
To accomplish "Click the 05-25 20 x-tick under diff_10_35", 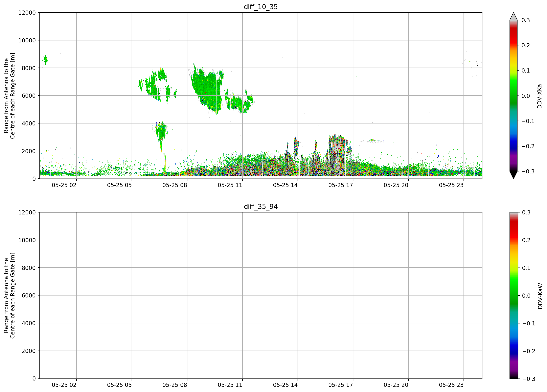I will tap(396, 185).
